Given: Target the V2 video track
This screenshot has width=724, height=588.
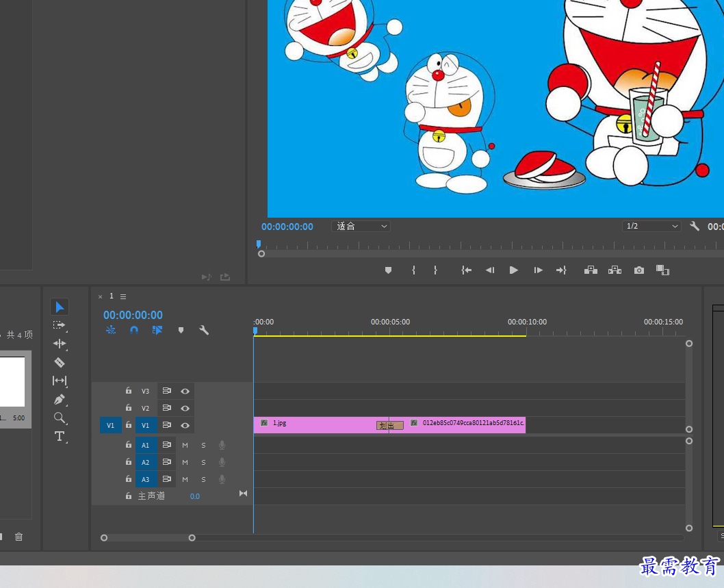Looking at the screenshot, I should [x=146, y=409].
